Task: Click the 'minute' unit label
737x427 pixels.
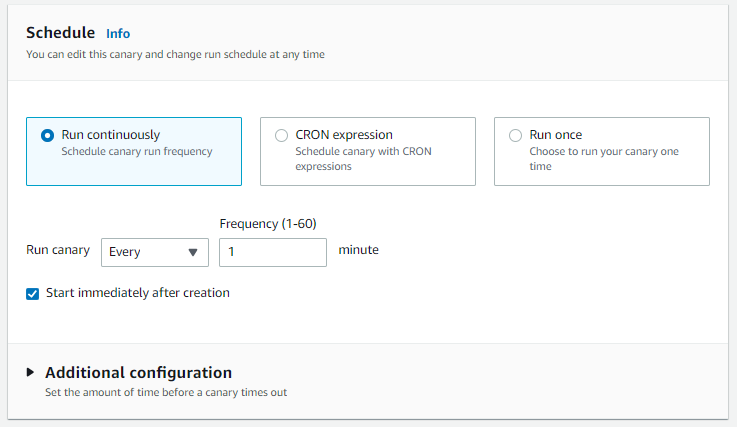Action: [x=358, y=250]
